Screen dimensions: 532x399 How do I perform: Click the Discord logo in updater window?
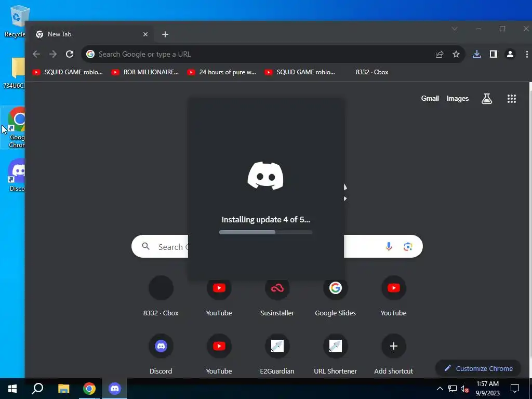(x=265, y=176)
